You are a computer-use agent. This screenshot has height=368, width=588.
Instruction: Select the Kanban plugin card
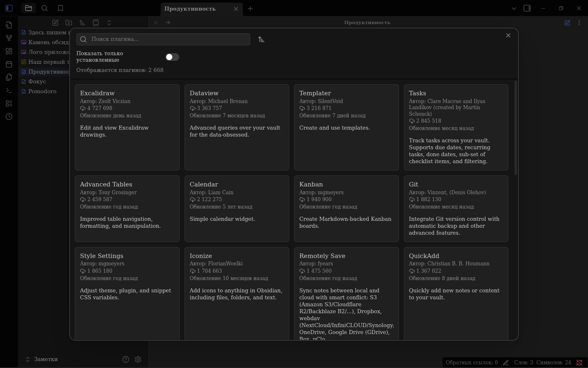346,209
